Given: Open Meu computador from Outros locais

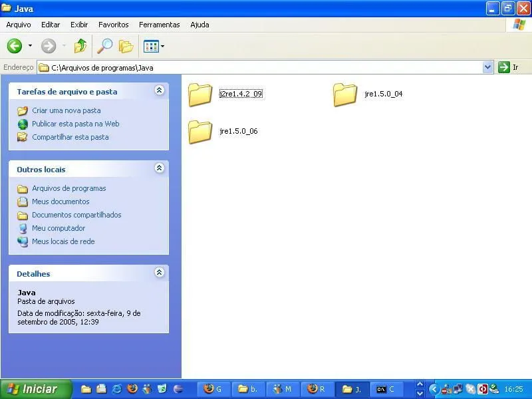Looking at the screenshot, I should (58, 228).
